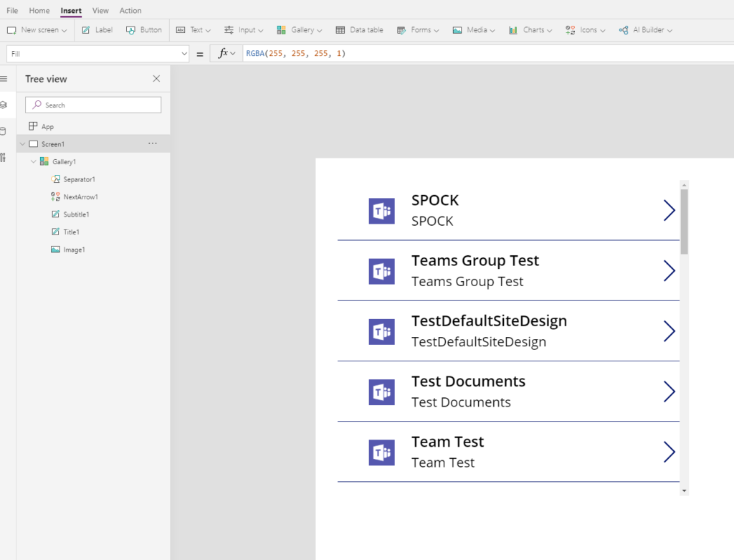Open the Text controls dropdown

[194, 30]
